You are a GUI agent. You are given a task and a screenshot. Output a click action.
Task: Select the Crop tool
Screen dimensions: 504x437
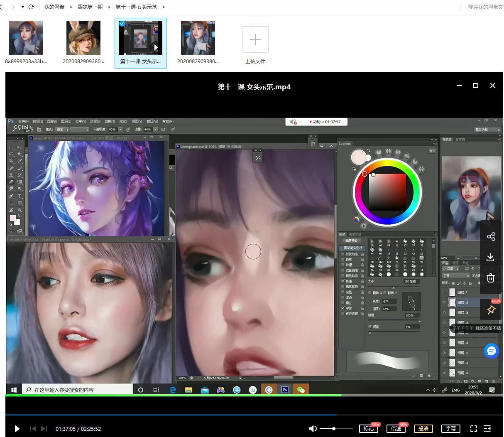pos(11,161)
